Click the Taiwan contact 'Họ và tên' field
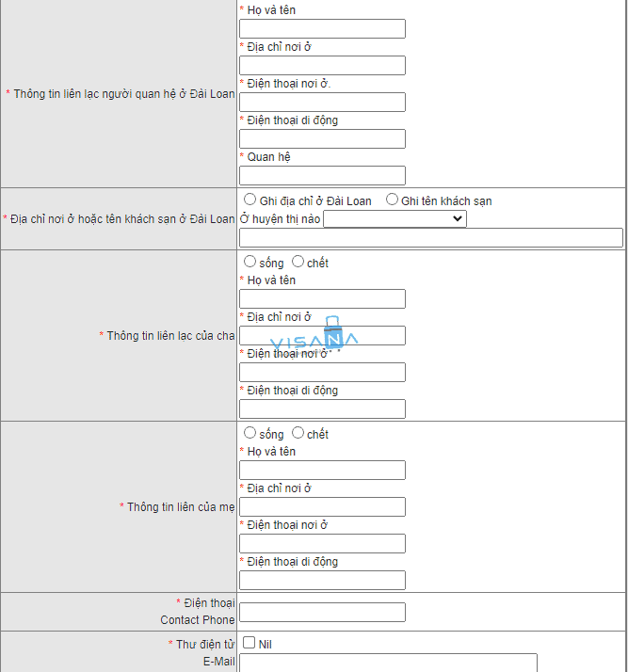Image resolution: width=628 pixels, height=672 pixels. [x=322, y=29]
